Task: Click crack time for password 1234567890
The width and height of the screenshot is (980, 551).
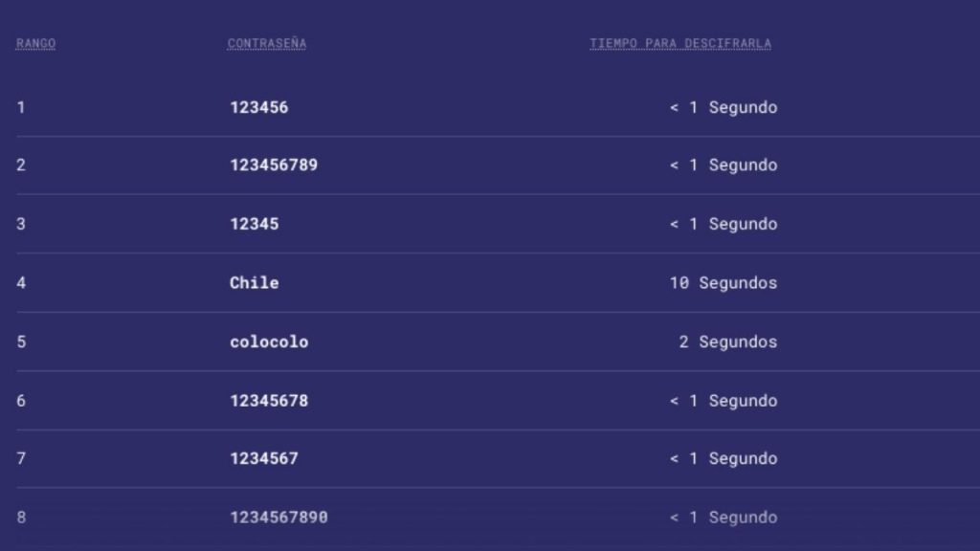Action: pos(723,518)
